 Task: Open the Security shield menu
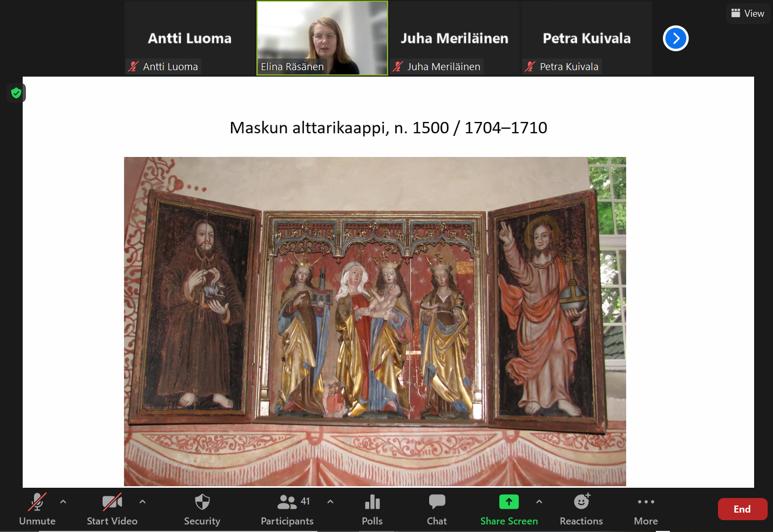(x=202, y=509)
